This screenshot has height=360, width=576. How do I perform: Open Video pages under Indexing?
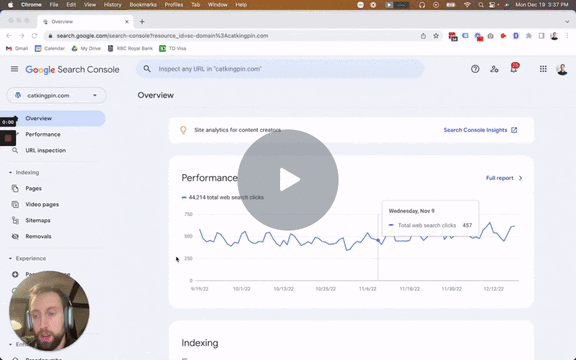pos(42,204)
